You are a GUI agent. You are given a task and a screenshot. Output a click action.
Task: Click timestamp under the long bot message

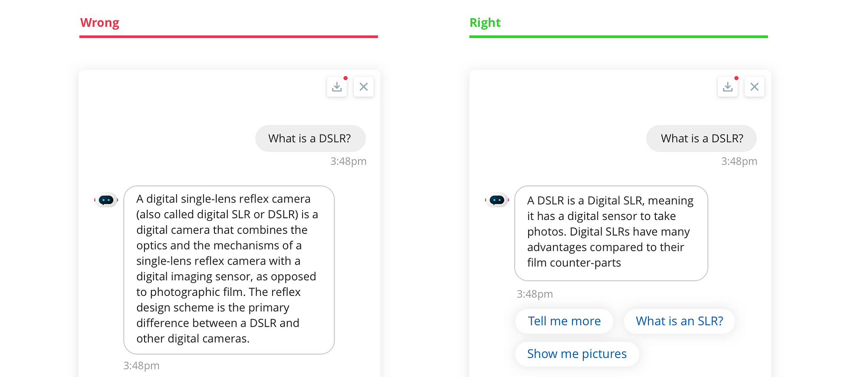[x=141, y=366]
